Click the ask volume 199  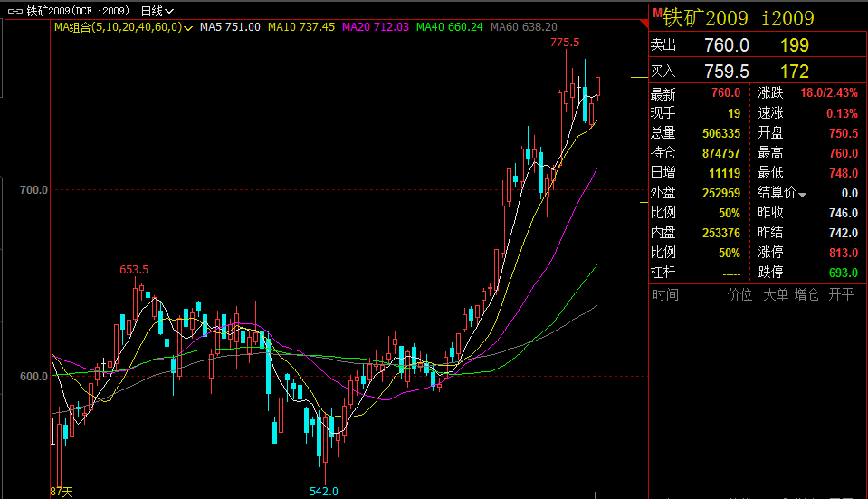coord(795,45)
